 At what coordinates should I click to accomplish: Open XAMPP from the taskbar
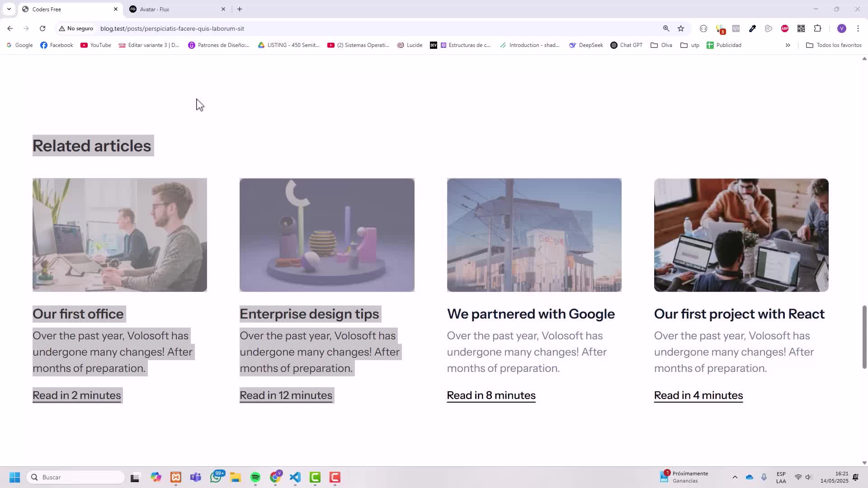click(x=176, y=477)
